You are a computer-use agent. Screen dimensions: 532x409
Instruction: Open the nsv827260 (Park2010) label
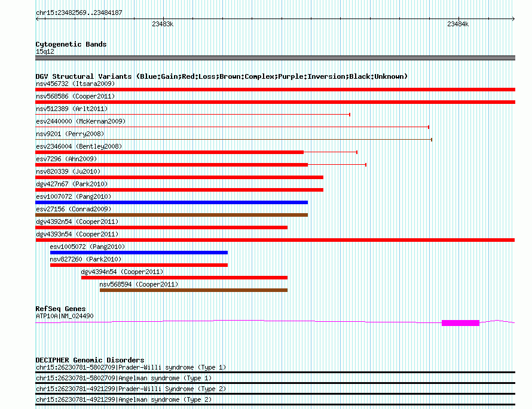click(85, 259)
